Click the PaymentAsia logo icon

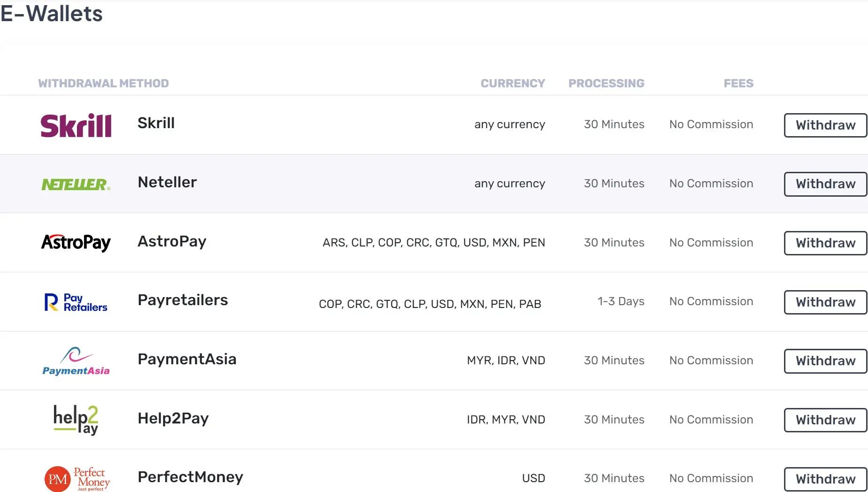point(76,361)
